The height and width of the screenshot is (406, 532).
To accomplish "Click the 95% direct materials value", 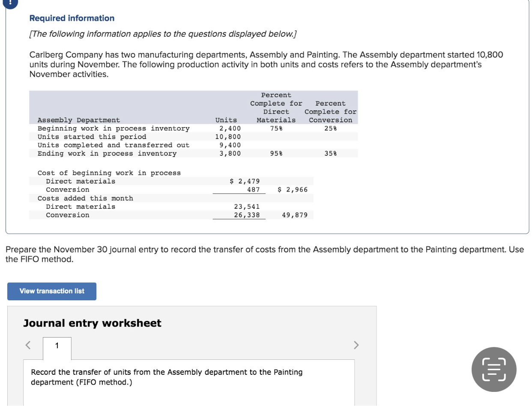I will pos(276,154).
